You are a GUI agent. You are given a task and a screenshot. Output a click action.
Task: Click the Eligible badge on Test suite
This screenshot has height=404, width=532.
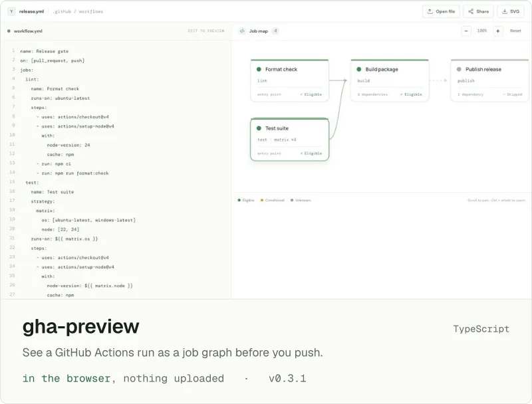311,153
